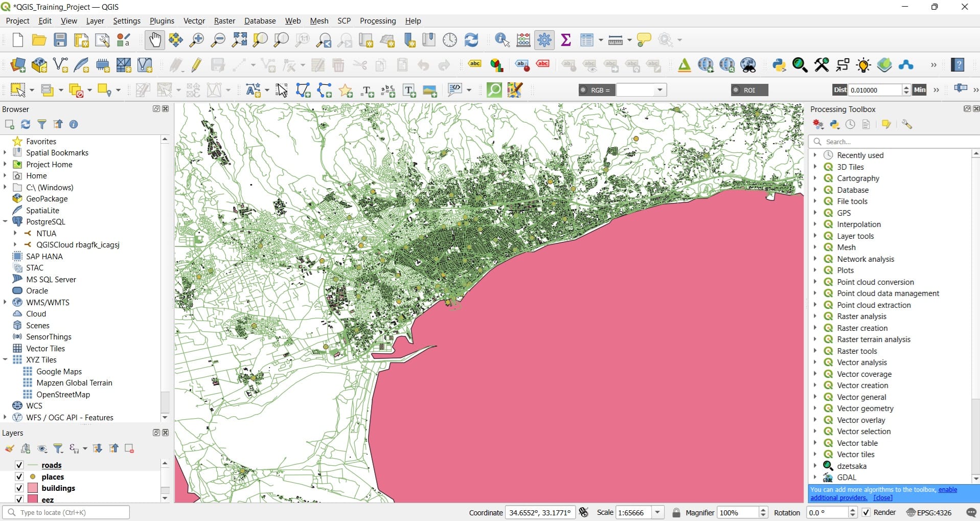Click the Magnifier spinbox stepper
The height and width of the screenshot is (521, 980).
(x=763, y=512)
